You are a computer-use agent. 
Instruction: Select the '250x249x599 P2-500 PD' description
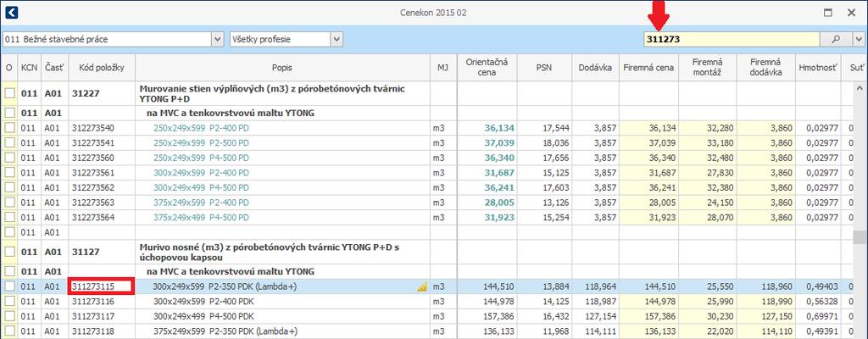201,143
